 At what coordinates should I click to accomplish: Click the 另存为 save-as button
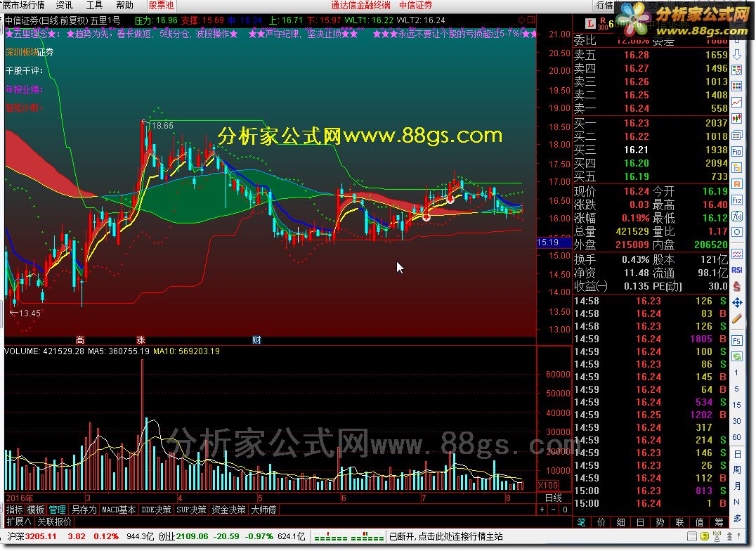pos(84,510)
